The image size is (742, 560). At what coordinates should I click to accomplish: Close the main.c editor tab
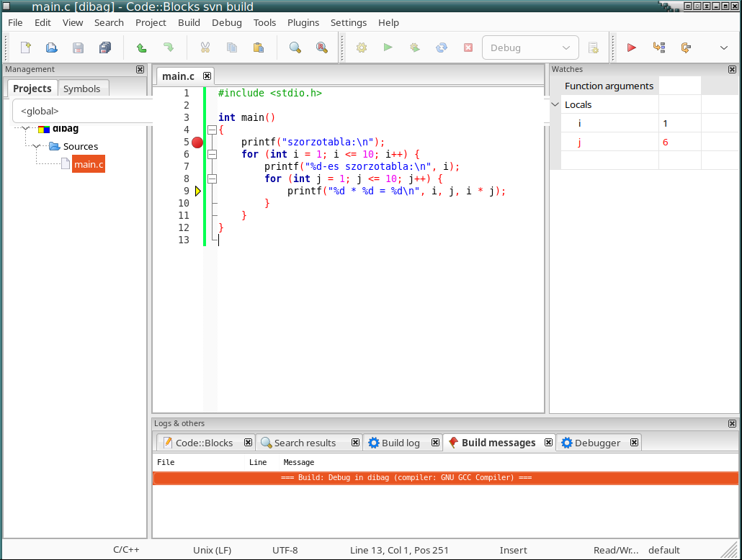pyautogui.click(x=207, y=76)
